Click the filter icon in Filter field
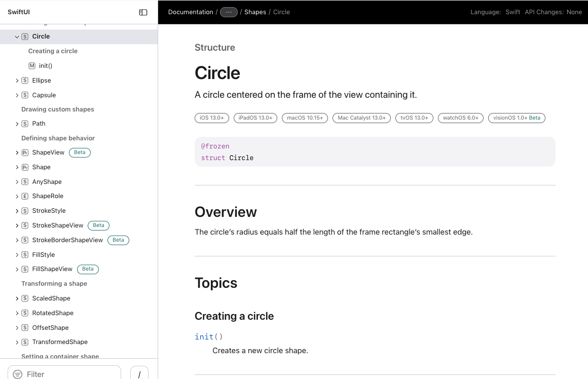Image resolution: width=588 pixels, height=379 pixels. 18,374
